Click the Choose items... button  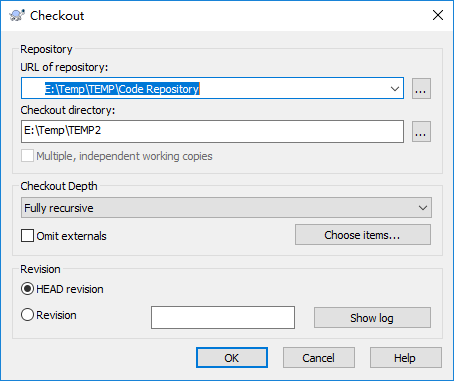pyautogui.click(x=363, y=235)
